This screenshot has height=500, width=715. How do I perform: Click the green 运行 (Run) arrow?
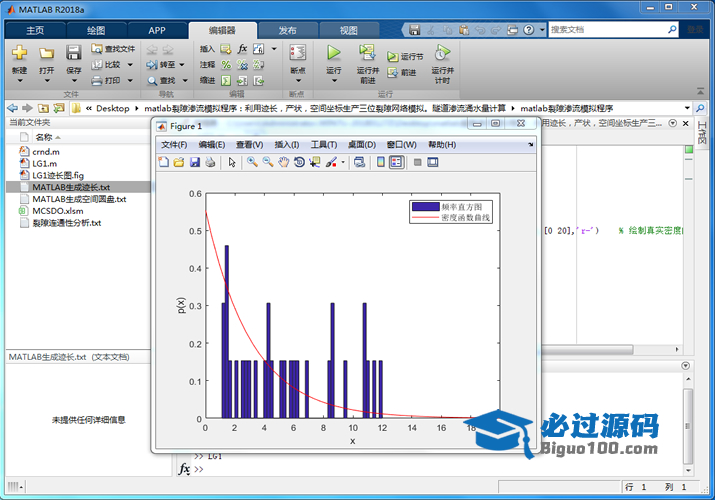(334, 52)
